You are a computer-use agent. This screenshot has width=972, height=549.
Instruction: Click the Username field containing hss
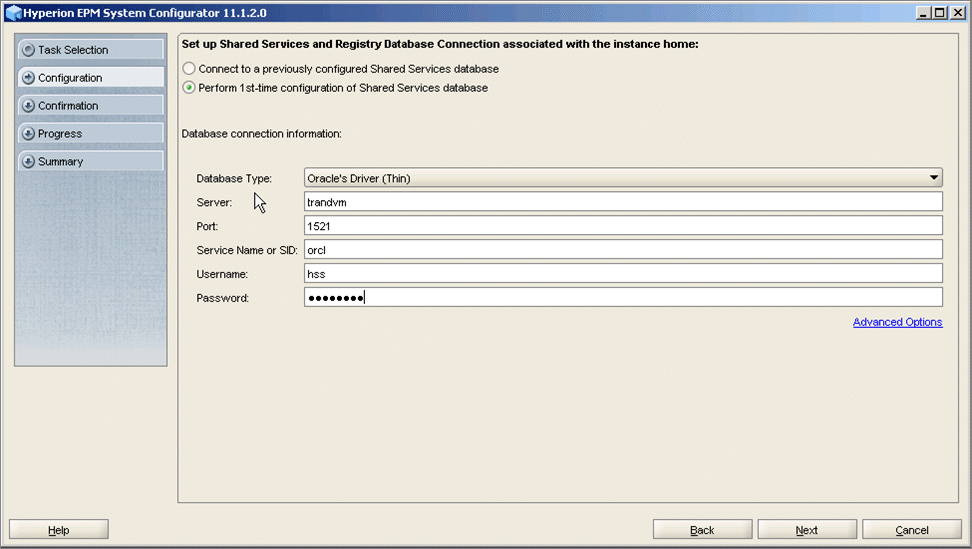pyautogui.click(x=623, y=273)
